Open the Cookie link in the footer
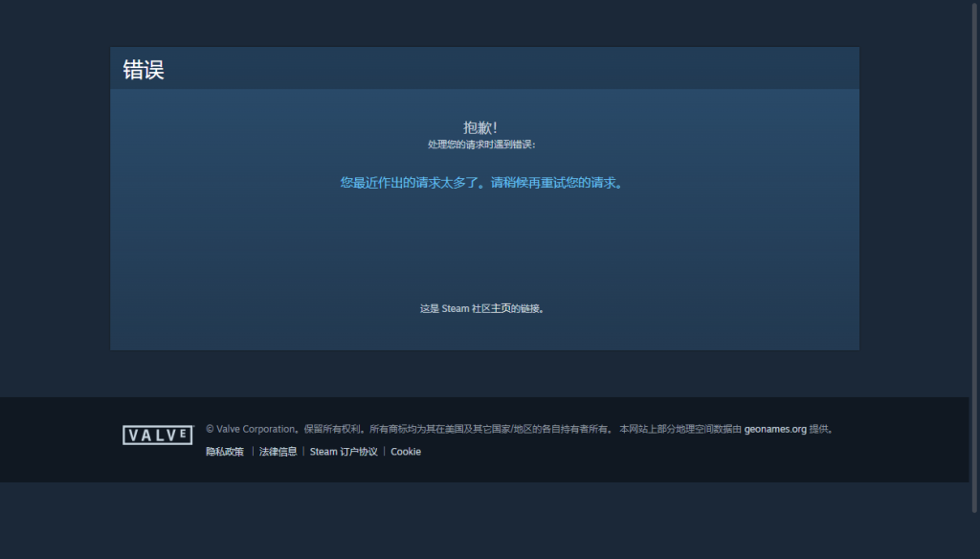The height and width of the screenshot is (559, 980). (406, 452)
